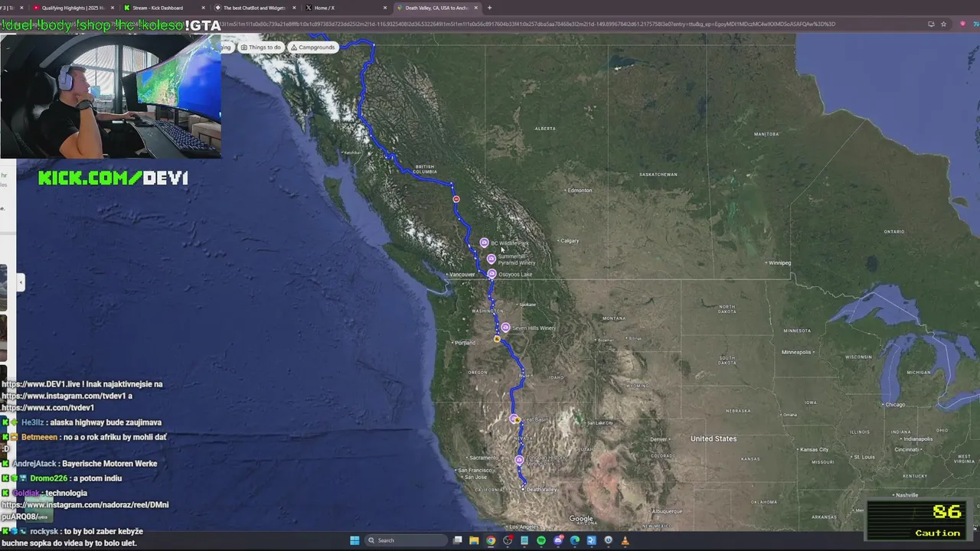Viewport: 980px width, 551px height.
Task: Click the Chrome icon on the taskbar
Action: [x=491, y=540]
